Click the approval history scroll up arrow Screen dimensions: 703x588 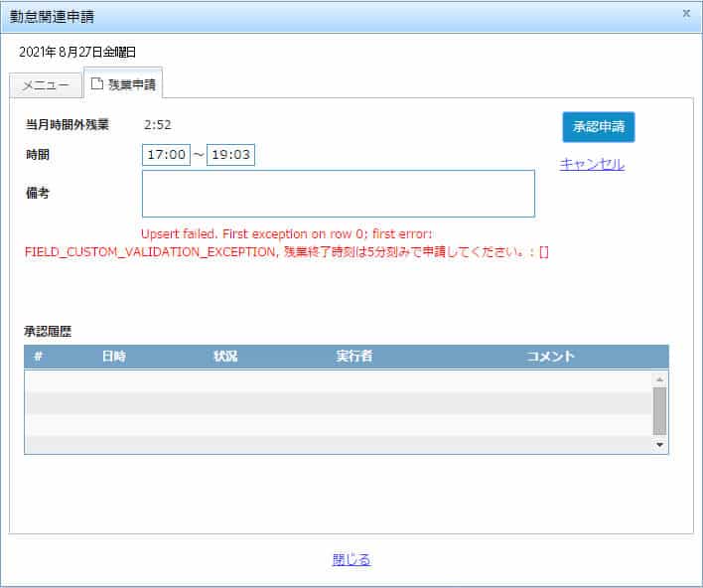point(659,379)
